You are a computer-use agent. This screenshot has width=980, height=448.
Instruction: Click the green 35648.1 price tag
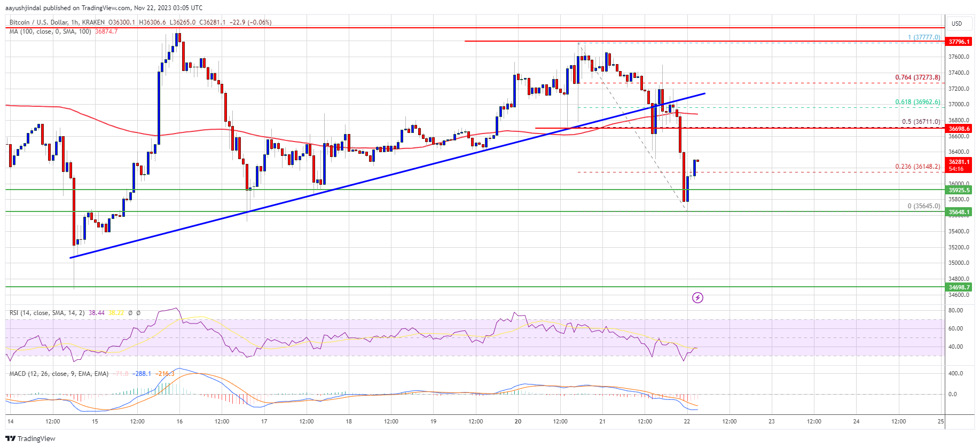[959, 212]
